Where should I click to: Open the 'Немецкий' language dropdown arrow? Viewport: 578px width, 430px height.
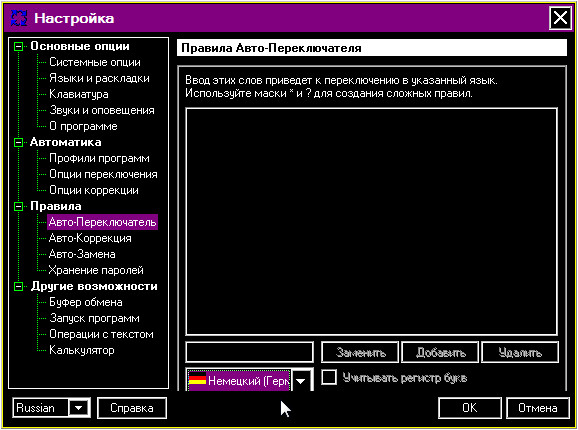301,380
